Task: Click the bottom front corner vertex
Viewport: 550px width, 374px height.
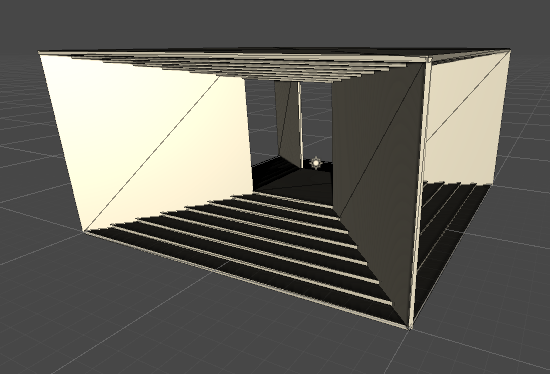Action: pyautogui.click(x=409, y=328)
